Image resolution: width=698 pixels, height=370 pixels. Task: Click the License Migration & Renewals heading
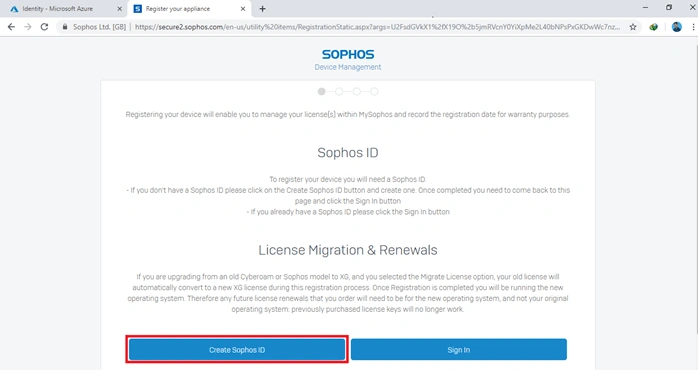(x=348, y=250)
